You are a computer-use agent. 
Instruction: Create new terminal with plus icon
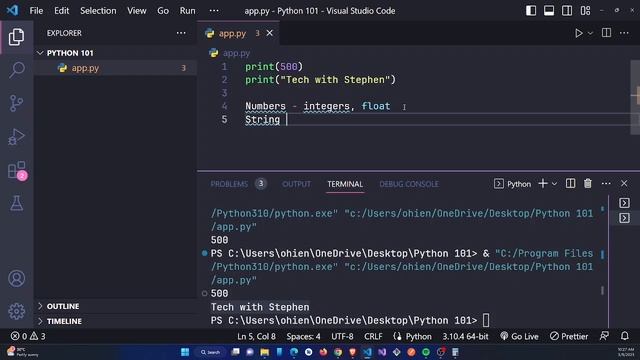point(543,184)
